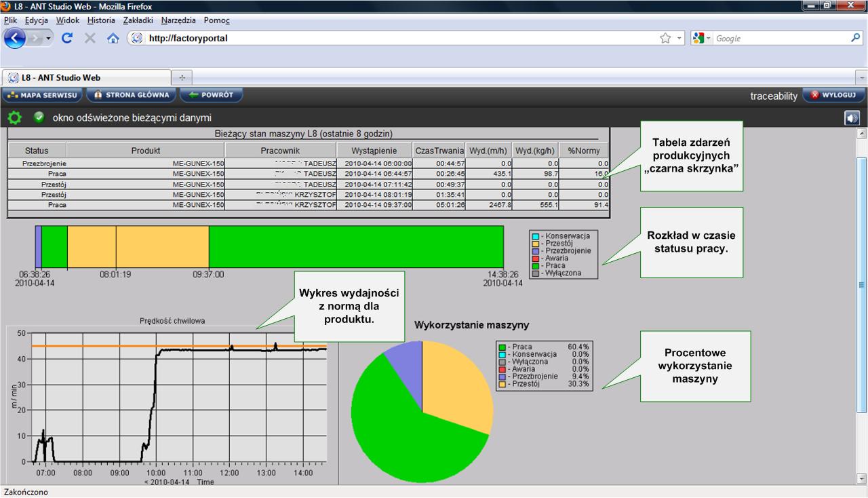Click the red Awaria swatch in timeline legend
The height and width of the screenshot is (498, 868).
535,258
